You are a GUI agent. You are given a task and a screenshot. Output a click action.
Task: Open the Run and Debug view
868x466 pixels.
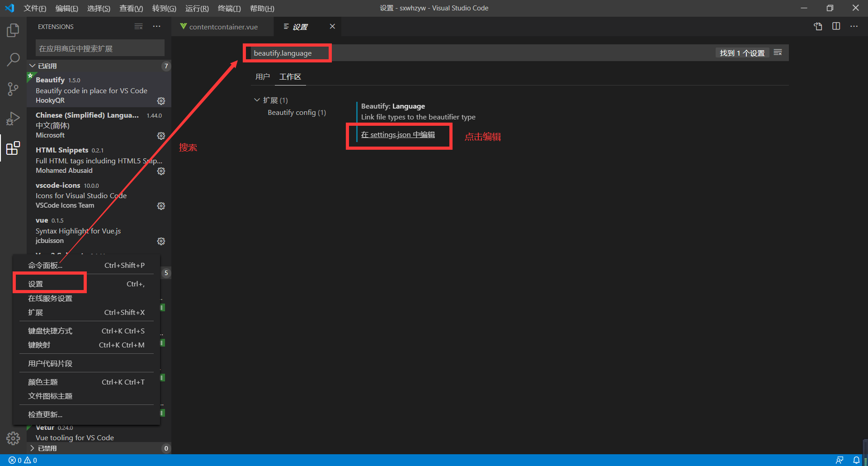13,119
